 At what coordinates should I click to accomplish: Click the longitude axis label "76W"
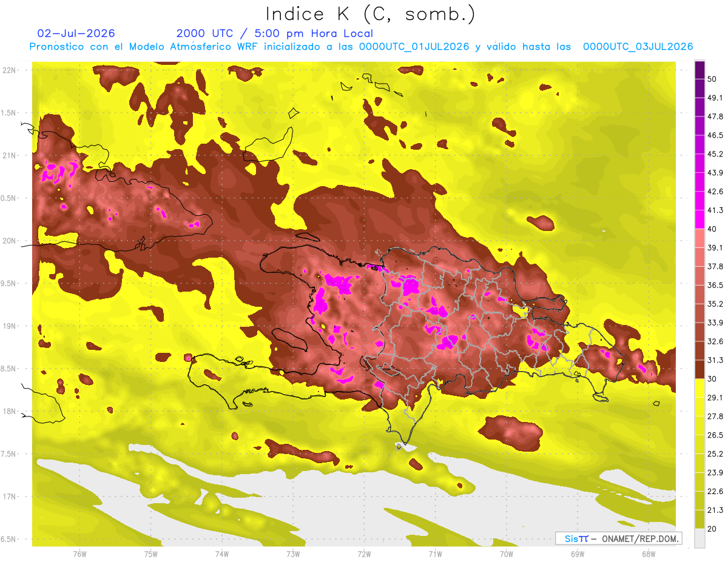[79, 554]
